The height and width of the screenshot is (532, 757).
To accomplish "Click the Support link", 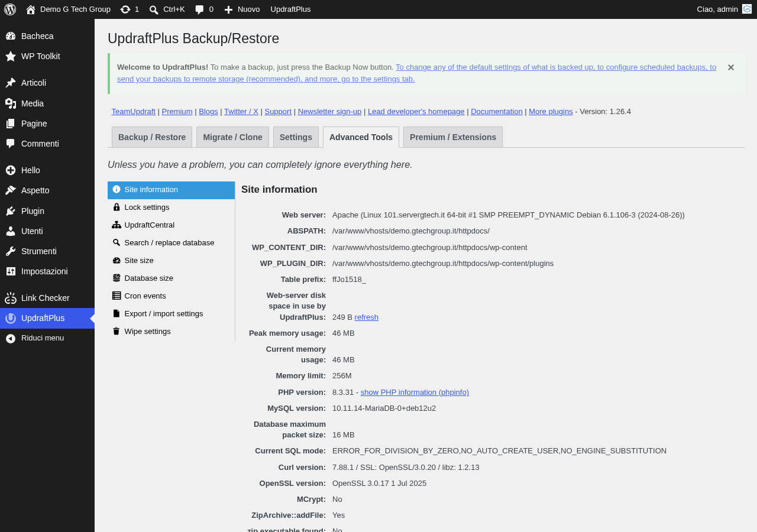I will coord(278,112).
